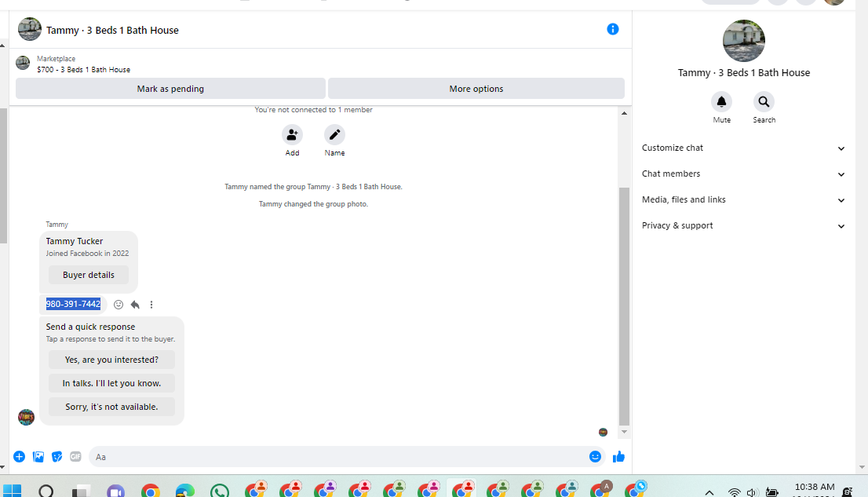The height and width of the screenshot is (497, 868).
Task: Click the pencil Name icon to rename the group
Action: pos(334,134)
